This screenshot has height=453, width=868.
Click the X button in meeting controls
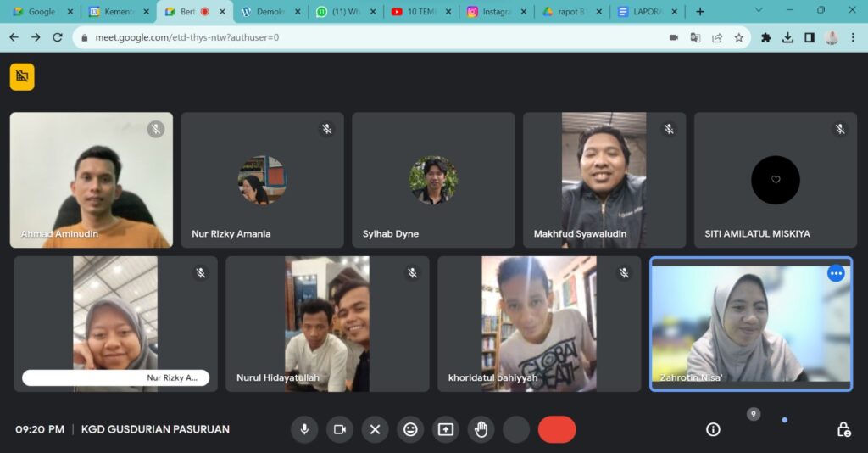(375, 429)
